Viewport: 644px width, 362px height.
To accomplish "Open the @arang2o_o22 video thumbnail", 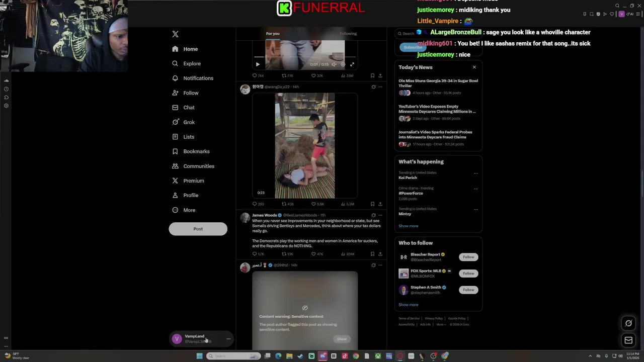I will click(x=305, y=146).
